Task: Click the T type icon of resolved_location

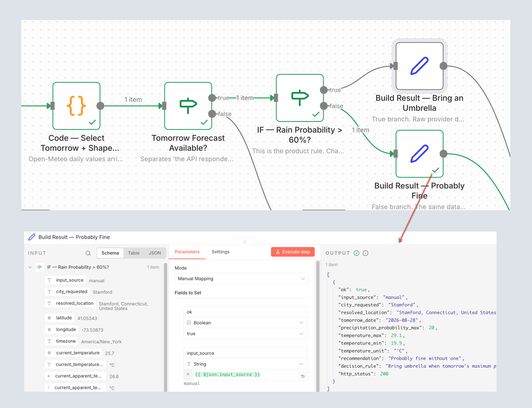Action: 49,303
